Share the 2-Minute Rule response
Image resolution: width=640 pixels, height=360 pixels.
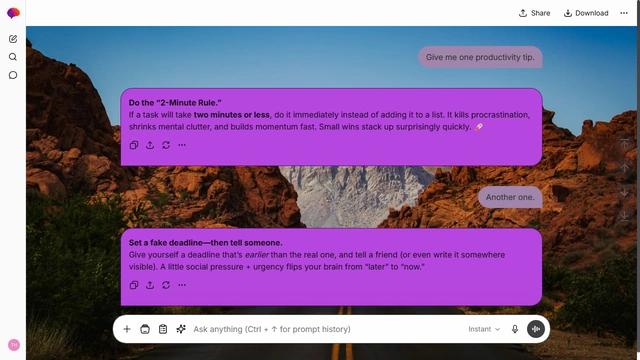150,145
